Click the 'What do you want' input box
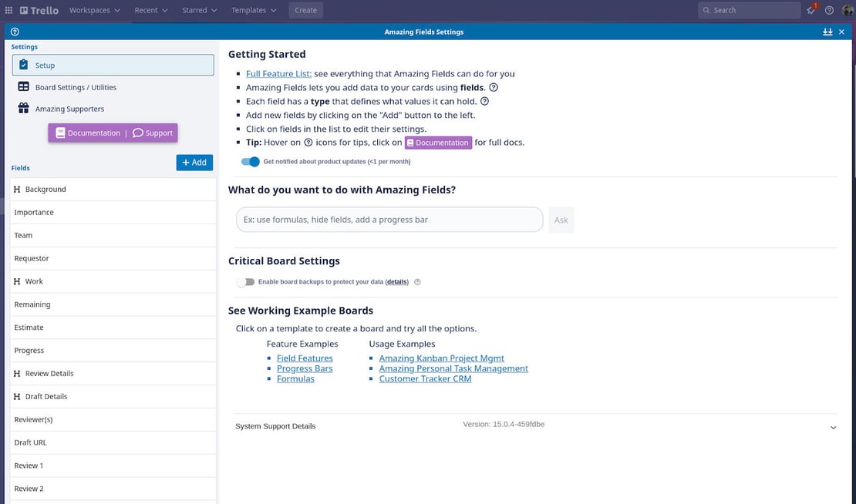Image resolution: width=856 pixels, height=504 pixels. coord(389,220)
